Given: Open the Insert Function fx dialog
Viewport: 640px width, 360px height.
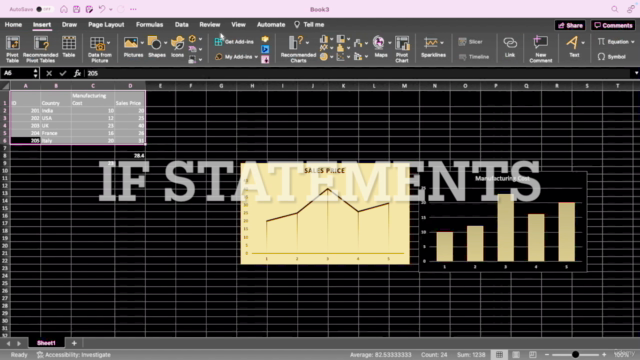Looking at the screenshot, I should point(77,73).
